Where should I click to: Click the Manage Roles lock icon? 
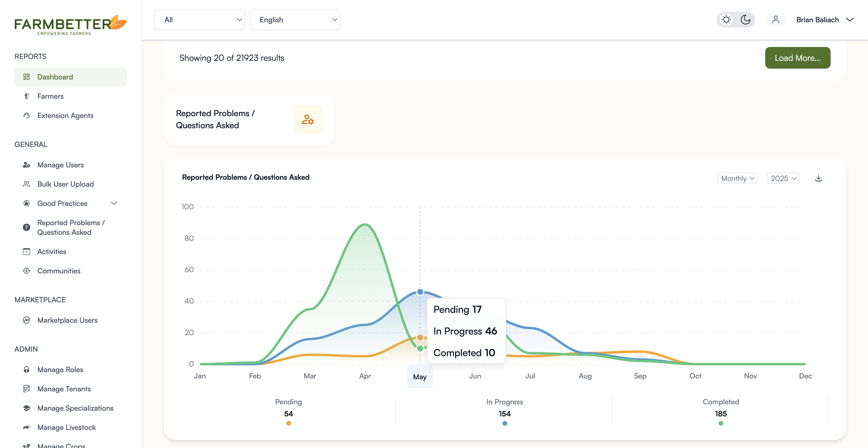(26, 369)
